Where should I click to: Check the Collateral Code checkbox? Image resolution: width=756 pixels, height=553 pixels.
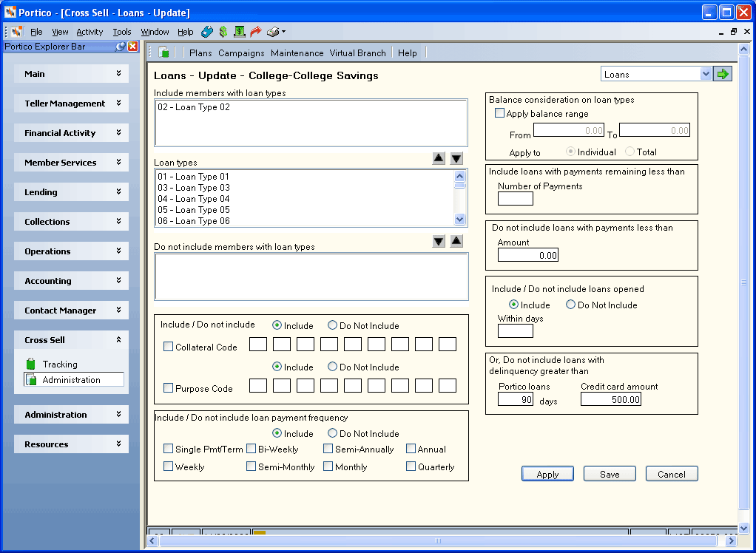168,346
